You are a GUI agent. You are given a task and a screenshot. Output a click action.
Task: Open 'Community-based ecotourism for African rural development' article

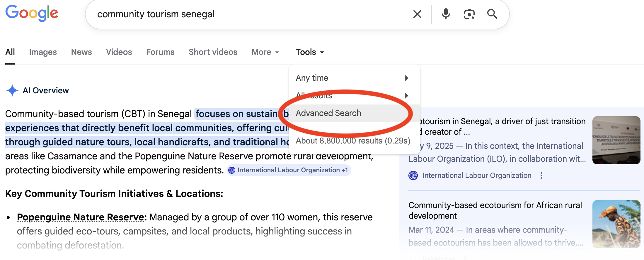point(495,210)
